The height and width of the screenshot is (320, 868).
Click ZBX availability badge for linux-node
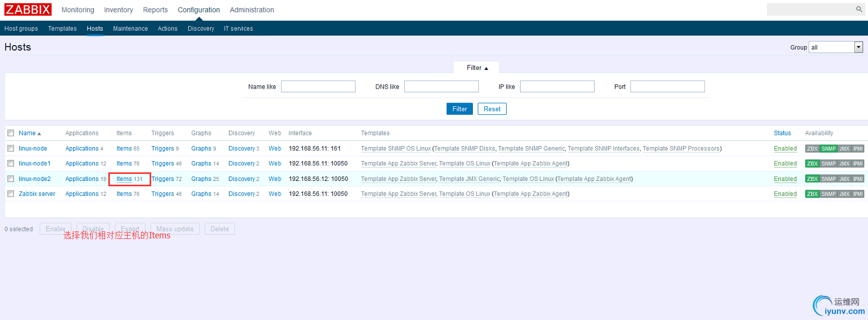812,149
